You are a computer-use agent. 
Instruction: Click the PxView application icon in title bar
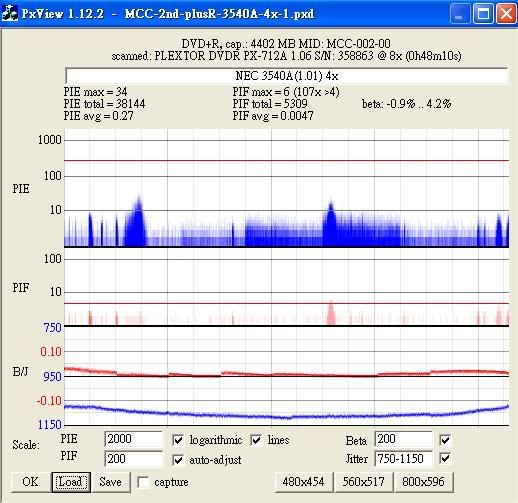point(10,14)
